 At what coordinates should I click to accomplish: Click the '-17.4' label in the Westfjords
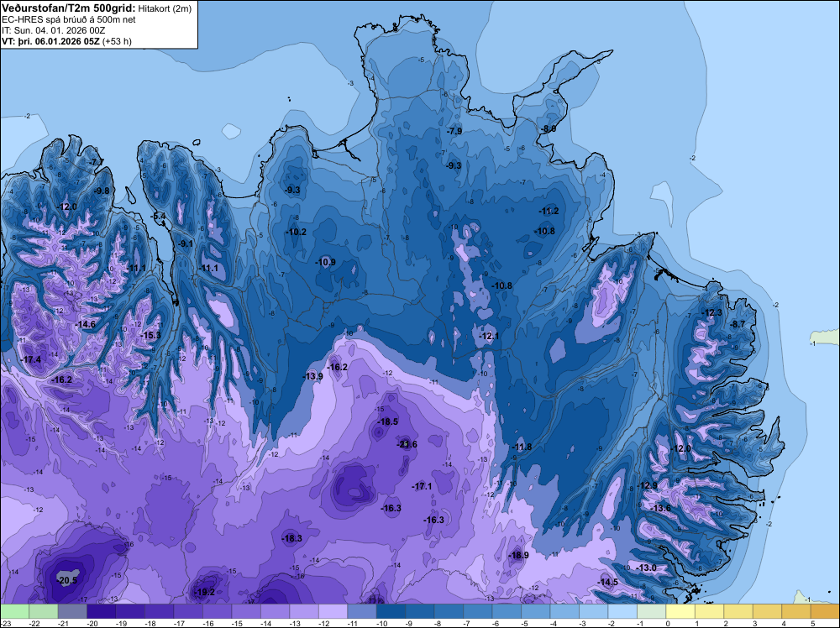[x=31, y=360]
